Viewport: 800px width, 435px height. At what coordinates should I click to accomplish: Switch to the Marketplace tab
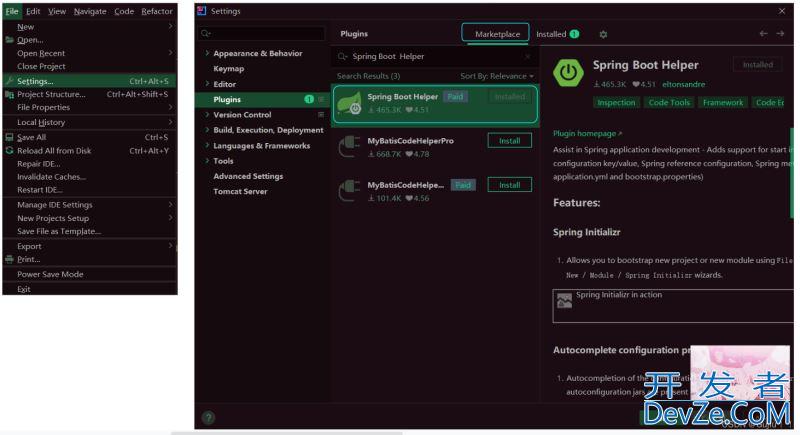[495, 34]
